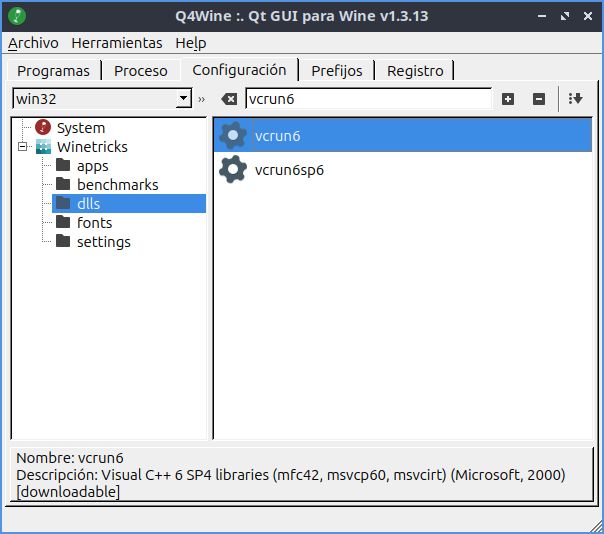Select the vcrun6 list entry

[403, 135]
